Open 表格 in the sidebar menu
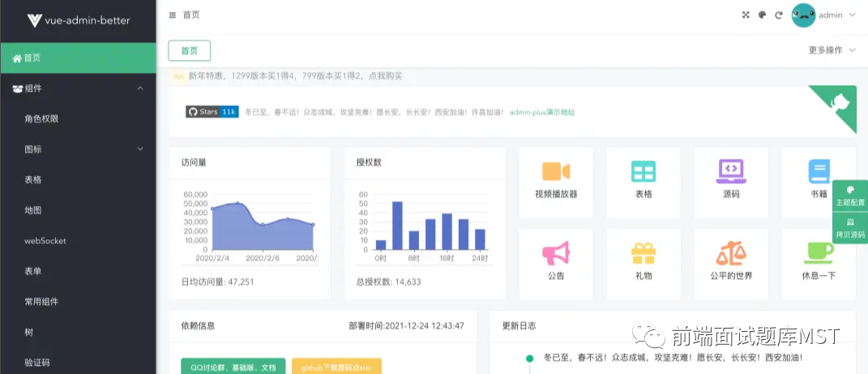868x374 pixels. (78, 179)
